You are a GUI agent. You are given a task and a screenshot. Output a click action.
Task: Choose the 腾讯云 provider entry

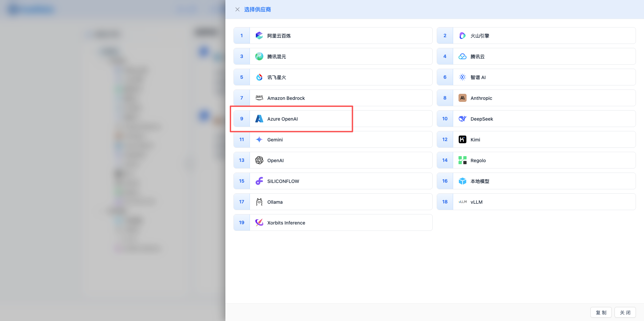(x=535, y=56)
